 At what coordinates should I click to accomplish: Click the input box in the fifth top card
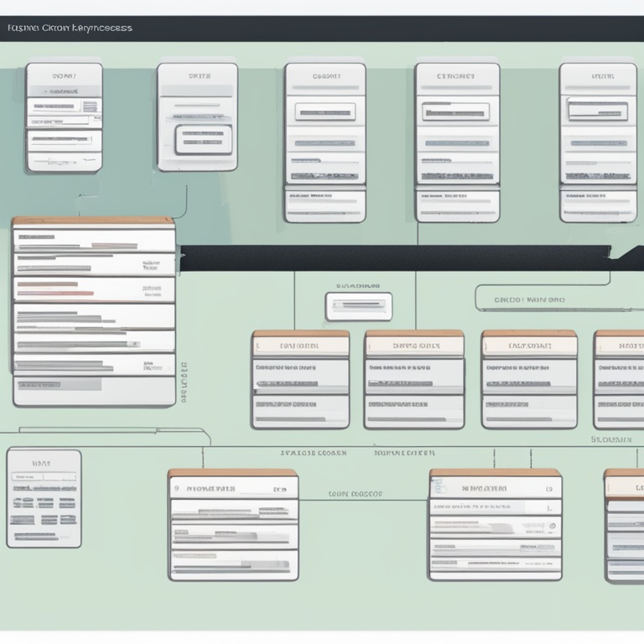(x=597, y=109)
